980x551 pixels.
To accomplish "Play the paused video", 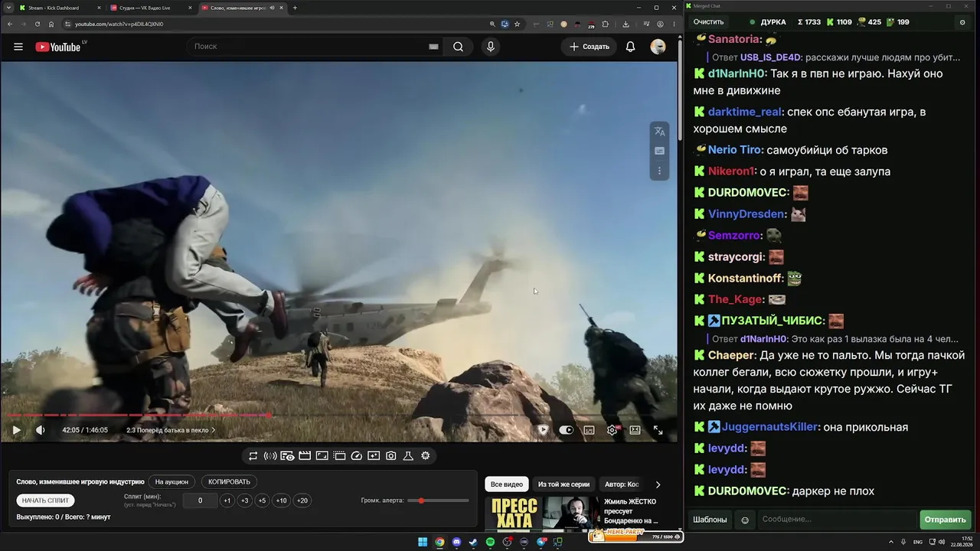I will [x=16, y=430].
